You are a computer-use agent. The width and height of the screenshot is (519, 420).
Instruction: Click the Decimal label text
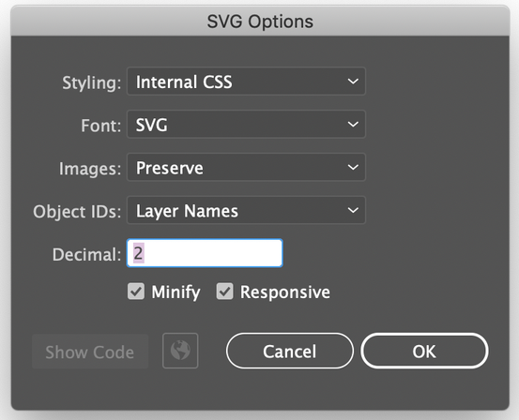(86, 255)
